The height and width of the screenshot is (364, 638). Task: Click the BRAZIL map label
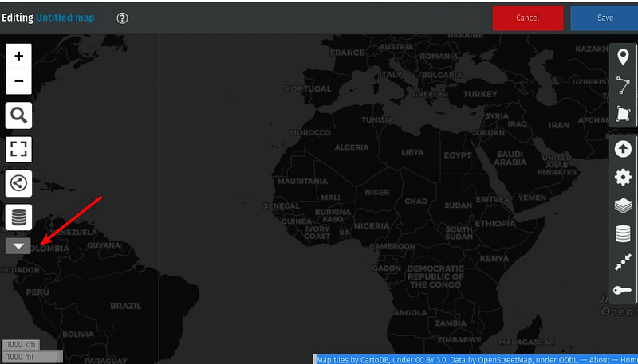pyautogui.click(x=126, y=306)
